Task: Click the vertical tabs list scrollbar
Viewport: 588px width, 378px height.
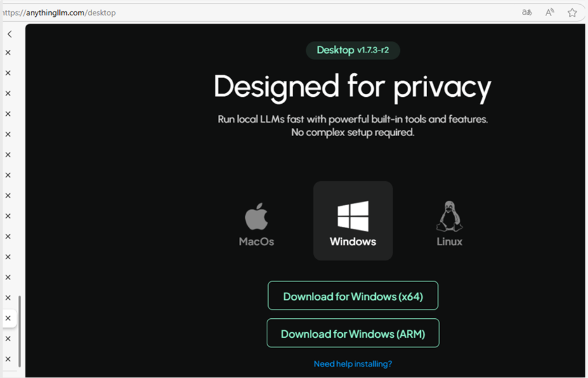Action: pyautogui.click(x=20, y=330)
